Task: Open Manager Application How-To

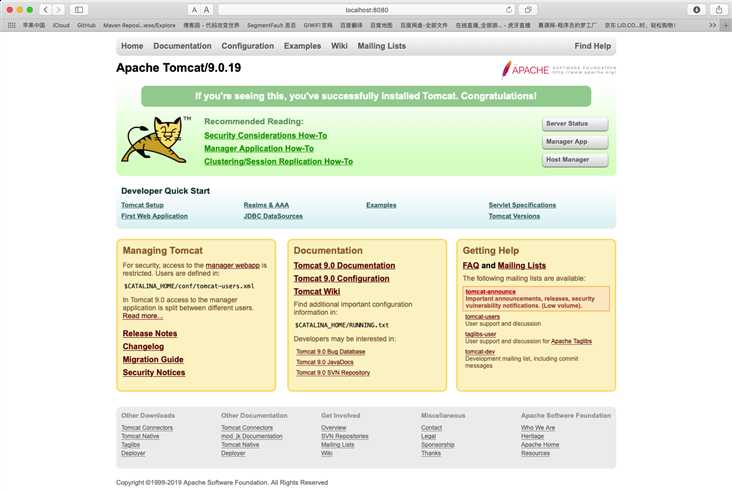Action: point(259,148)
